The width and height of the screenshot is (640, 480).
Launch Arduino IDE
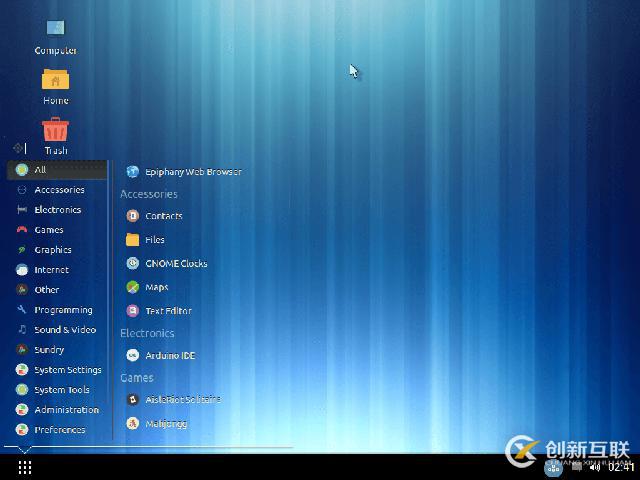(169, 355)
